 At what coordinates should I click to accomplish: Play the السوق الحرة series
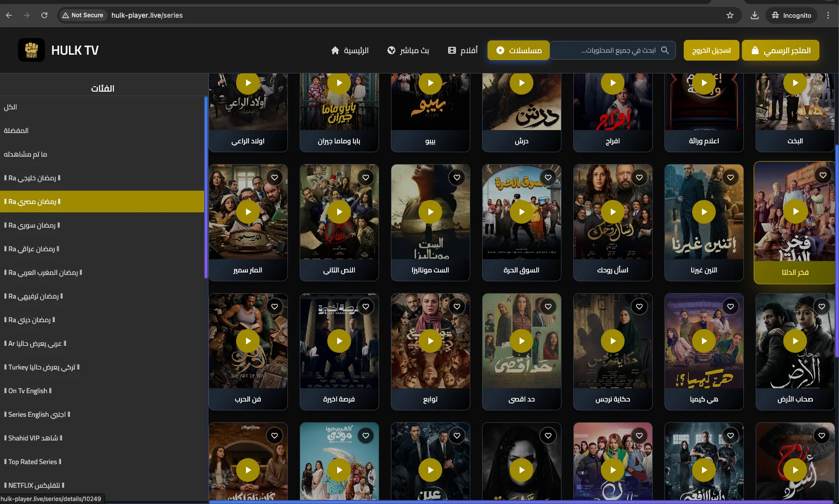522,212
